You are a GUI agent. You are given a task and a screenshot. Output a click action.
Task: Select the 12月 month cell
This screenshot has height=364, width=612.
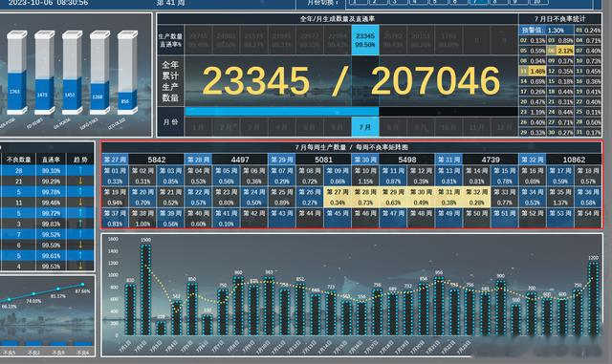(x=504, y=127)
